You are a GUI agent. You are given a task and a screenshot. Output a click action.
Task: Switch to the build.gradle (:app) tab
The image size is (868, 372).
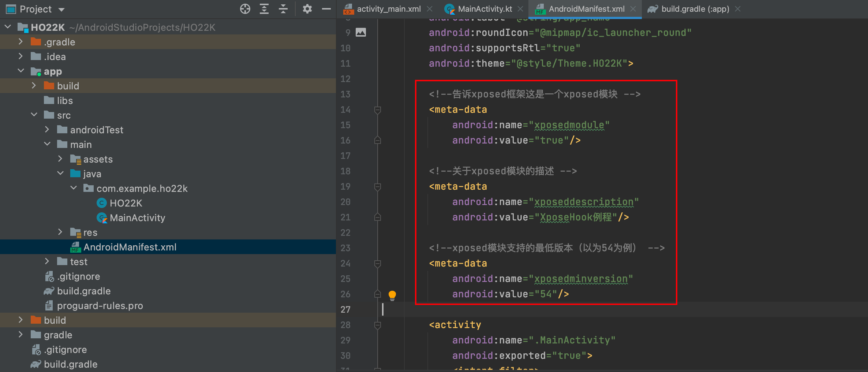point(695,9)
